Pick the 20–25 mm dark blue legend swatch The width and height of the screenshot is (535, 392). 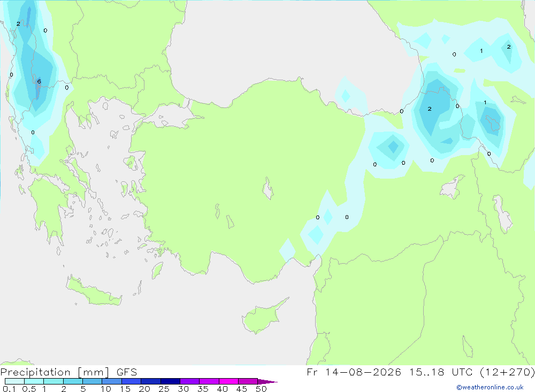[151, 381]
